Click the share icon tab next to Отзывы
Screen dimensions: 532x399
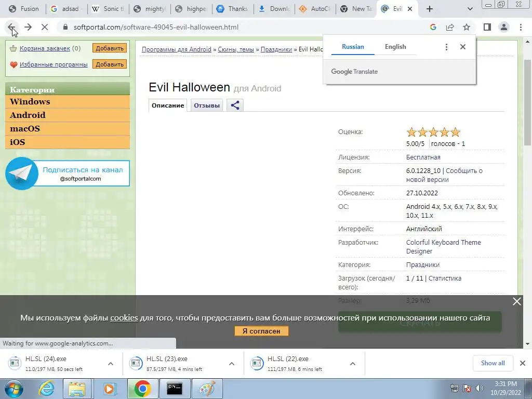point(235,105)
